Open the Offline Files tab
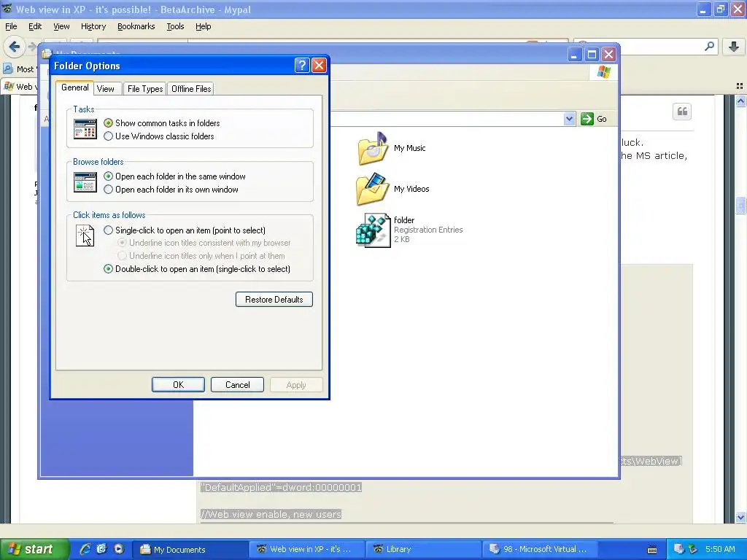 click(x=191, y=88)
